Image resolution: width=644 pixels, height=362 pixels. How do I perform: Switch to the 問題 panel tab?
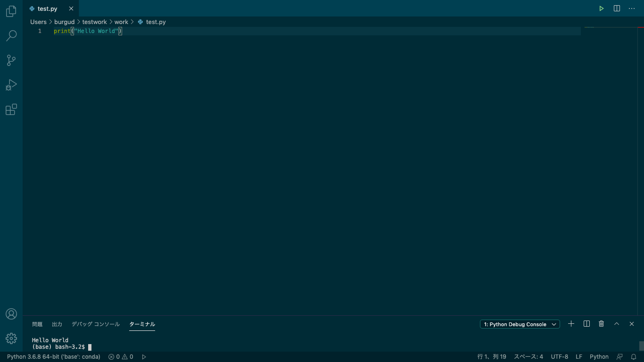[37, 324]
